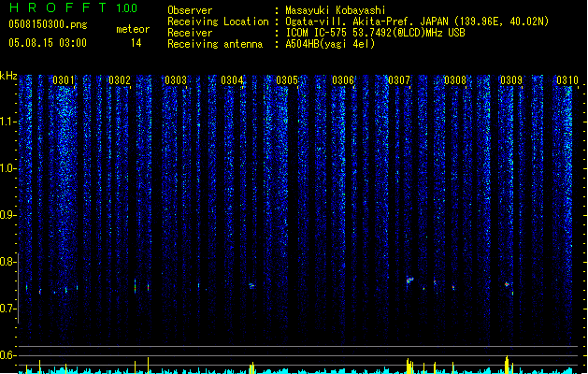Viewport: 588px width, 374px height.
Task: Click the 'Observer' label
Action: tap(190, 10)
